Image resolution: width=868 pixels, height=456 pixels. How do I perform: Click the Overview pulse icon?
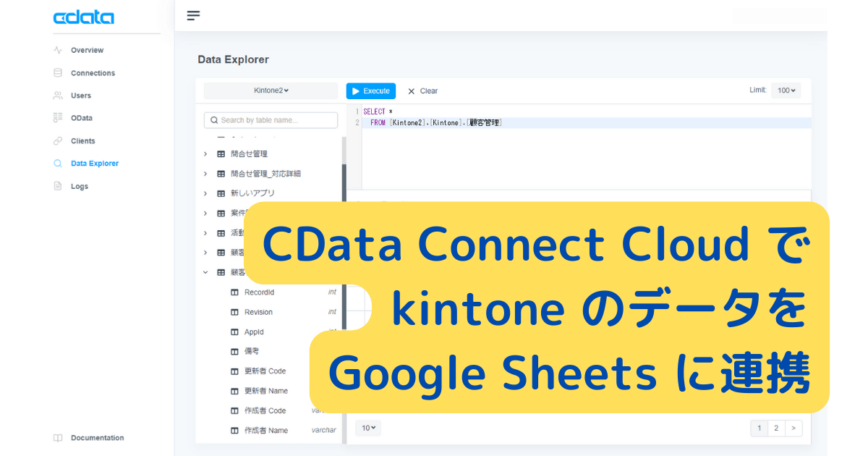coord(58,50)
